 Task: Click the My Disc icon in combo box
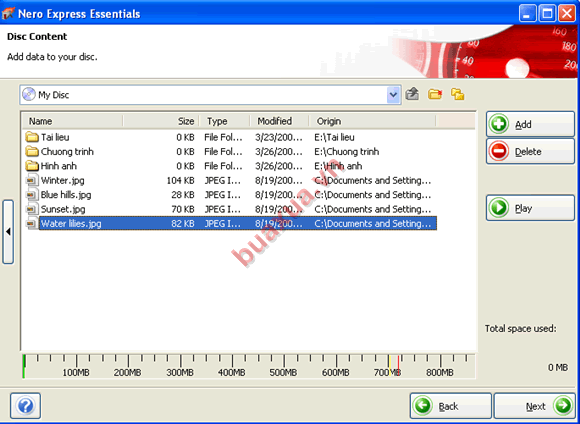coord(28,95)
